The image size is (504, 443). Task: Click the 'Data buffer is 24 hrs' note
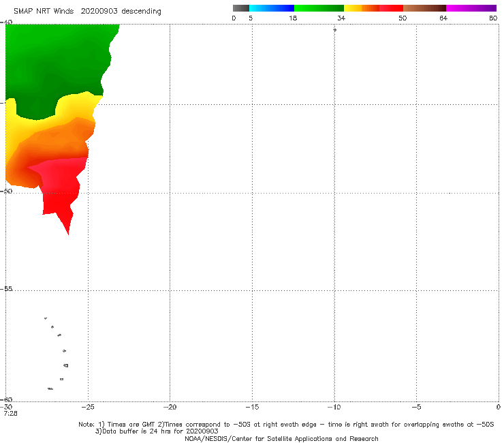pyautogui.click(x=157, y=431)
